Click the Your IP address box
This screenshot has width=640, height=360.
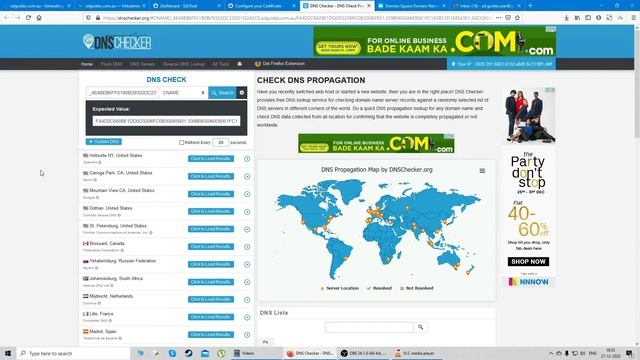point(501,64)
